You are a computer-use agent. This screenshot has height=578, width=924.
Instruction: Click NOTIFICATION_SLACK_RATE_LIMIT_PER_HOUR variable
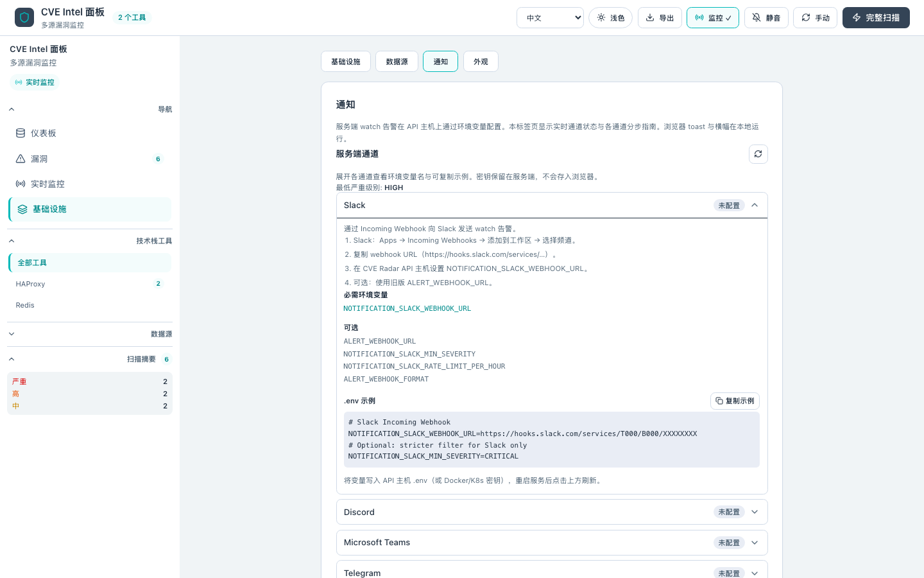tap(424, 366)
